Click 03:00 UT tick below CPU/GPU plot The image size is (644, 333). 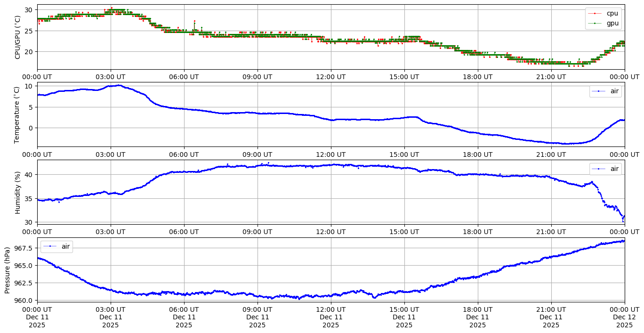111,77
